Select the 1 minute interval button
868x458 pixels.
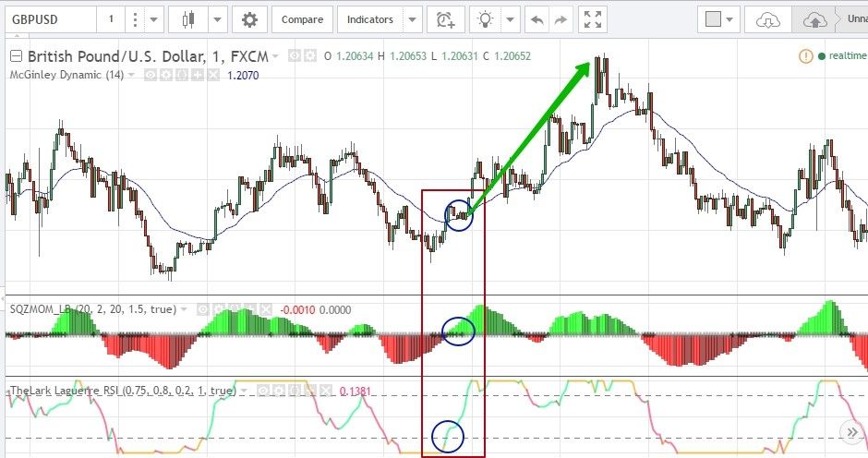point(111,20)
